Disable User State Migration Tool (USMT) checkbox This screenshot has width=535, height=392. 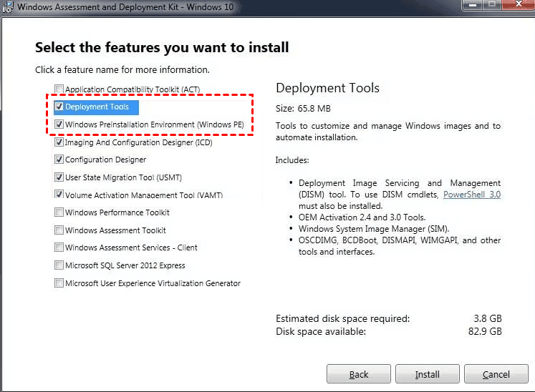tap(59, 177)
